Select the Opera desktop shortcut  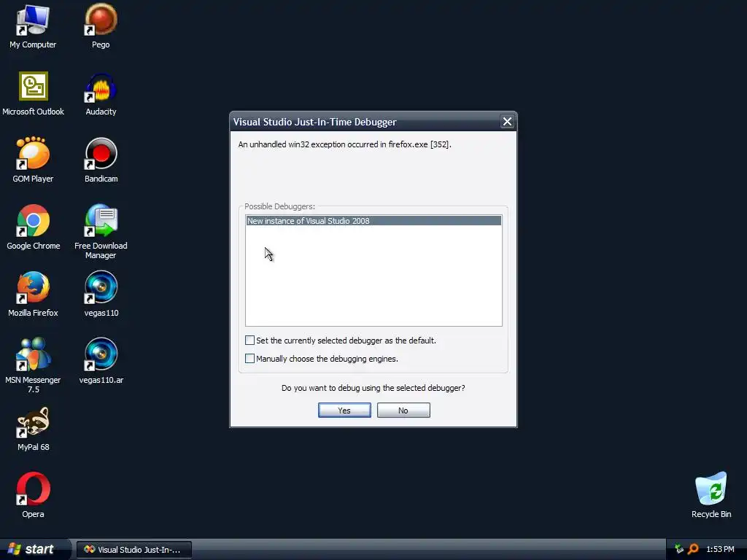click(33, 496)
